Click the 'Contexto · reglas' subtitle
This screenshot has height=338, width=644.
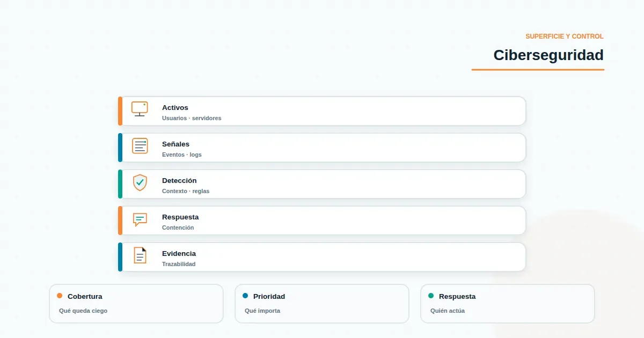[x=186, y=191]
